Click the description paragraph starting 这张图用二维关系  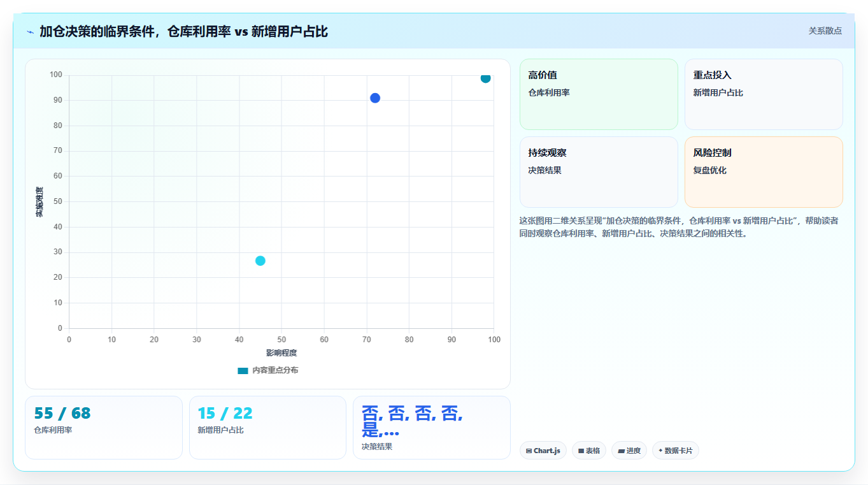[679, 227]
